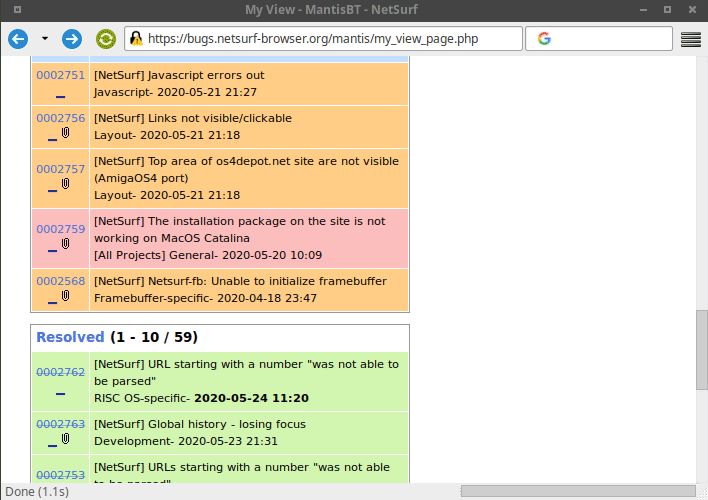Click the paperclip attachment icon for issue 0002756
Screen dimensions: 708x500
[x=66, y=132]
